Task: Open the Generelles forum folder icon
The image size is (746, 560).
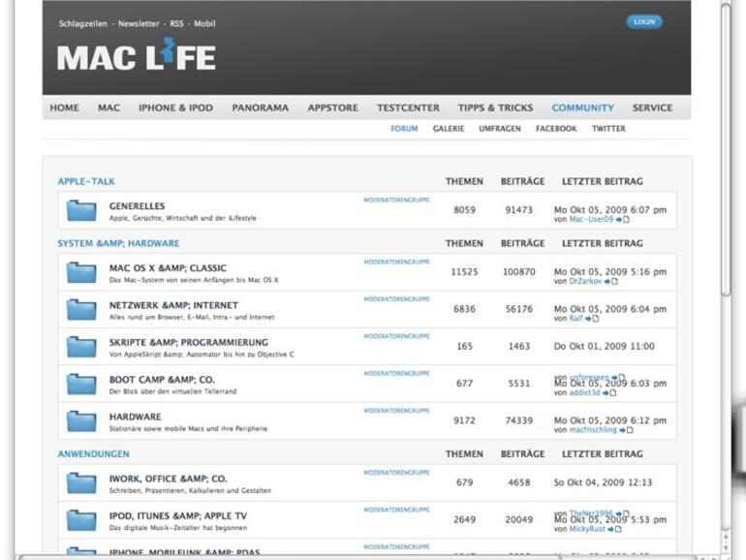Action: click(x=81, y=210)
